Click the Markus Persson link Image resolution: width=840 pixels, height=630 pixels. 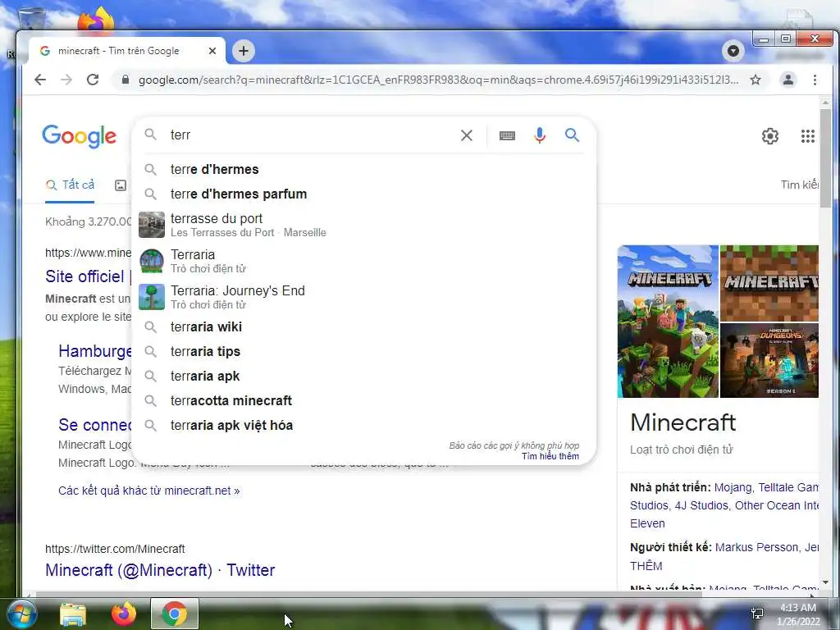[x=757, y=547]
